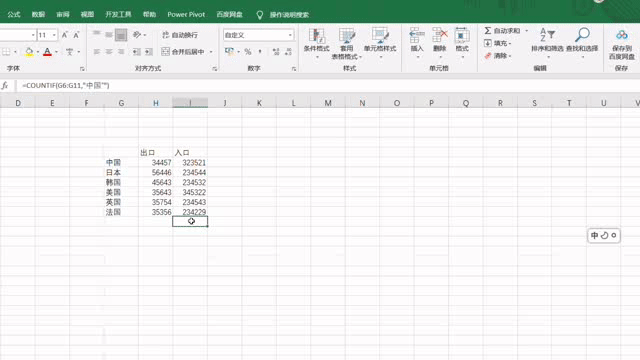Click the increase indent icon
640x360 pixels.
(149, 52)
